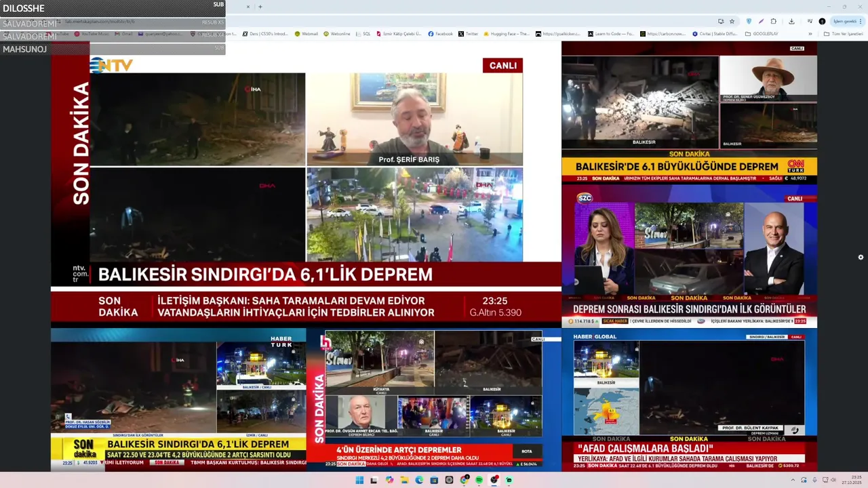The width and height of the screenshot is (868, 488).
Task: Show hidden system tray icons chevron
Action: [x=793, y=480]
